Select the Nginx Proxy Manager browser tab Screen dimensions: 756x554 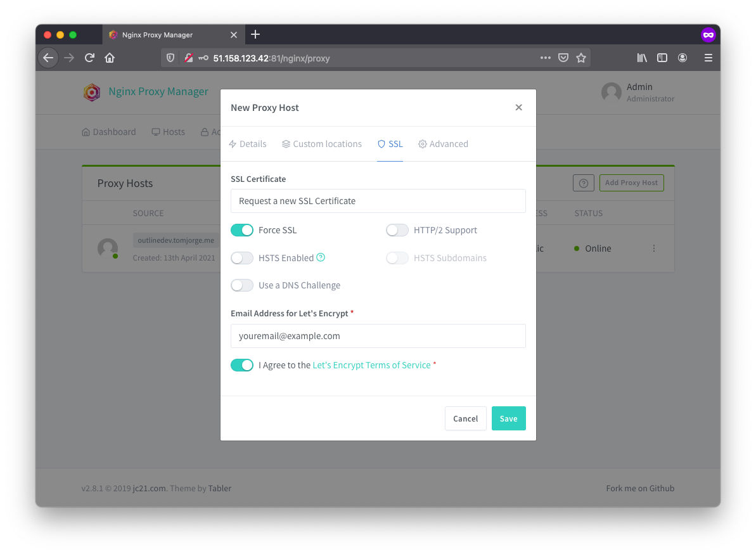[x=172, y=35]
